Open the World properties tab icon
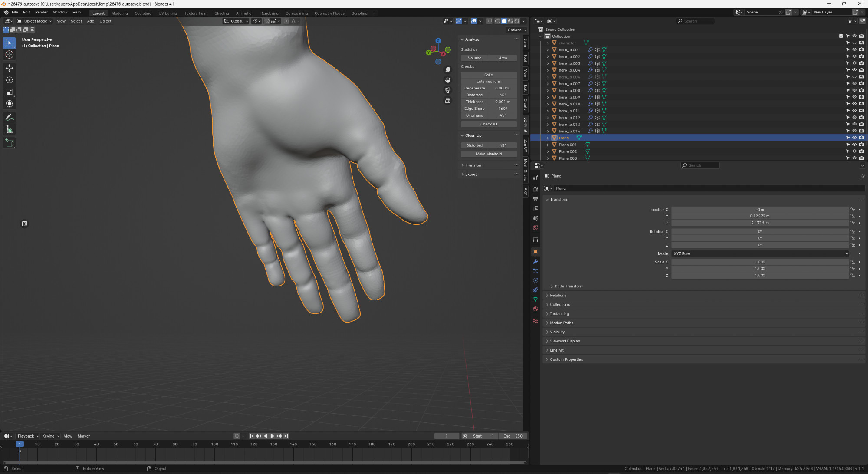The image size is (868, 474). click(536, 227)
